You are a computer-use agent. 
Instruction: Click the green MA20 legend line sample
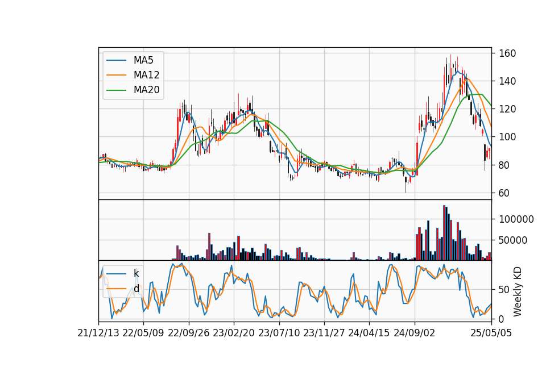[116, 90]
